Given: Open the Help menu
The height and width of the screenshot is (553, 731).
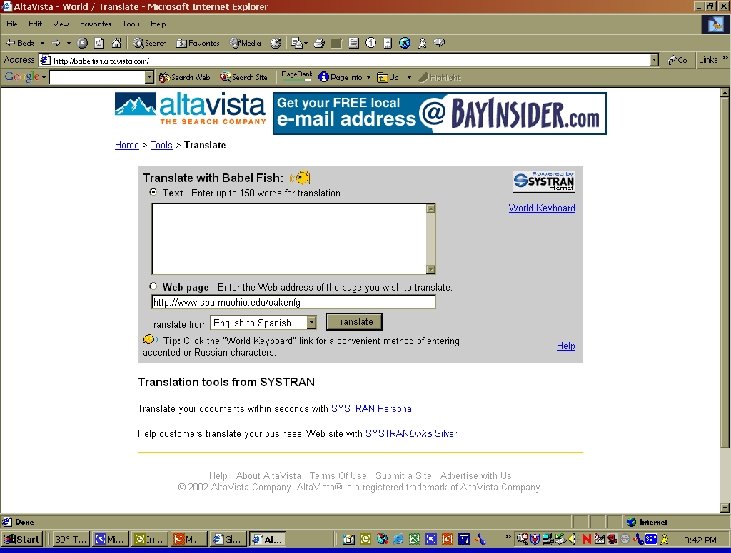Looking at the screenshot, I should (x=158, y=24).
